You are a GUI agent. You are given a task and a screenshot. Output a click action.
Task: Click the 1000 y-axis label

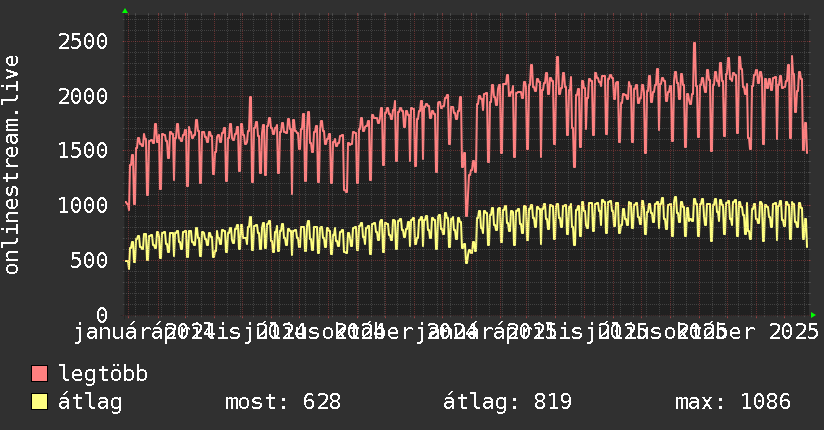[x=83, y=206]
